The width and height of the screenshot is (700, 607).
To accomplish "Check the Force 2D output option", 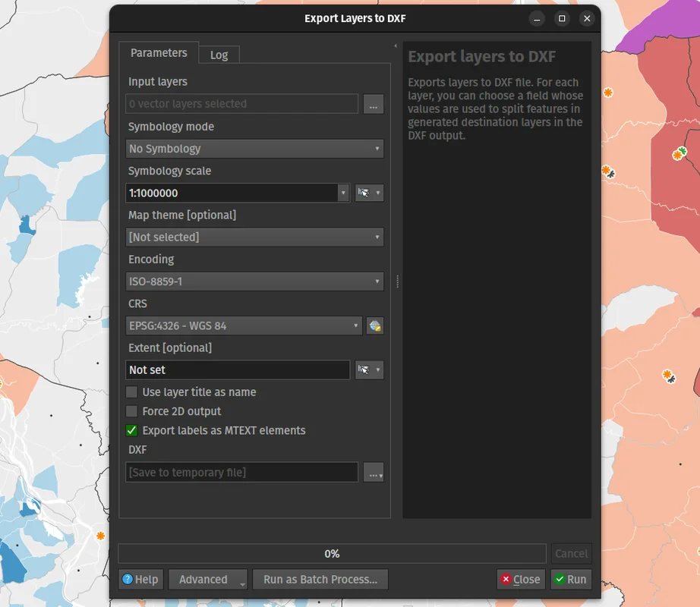I will (x=132, y=411).
